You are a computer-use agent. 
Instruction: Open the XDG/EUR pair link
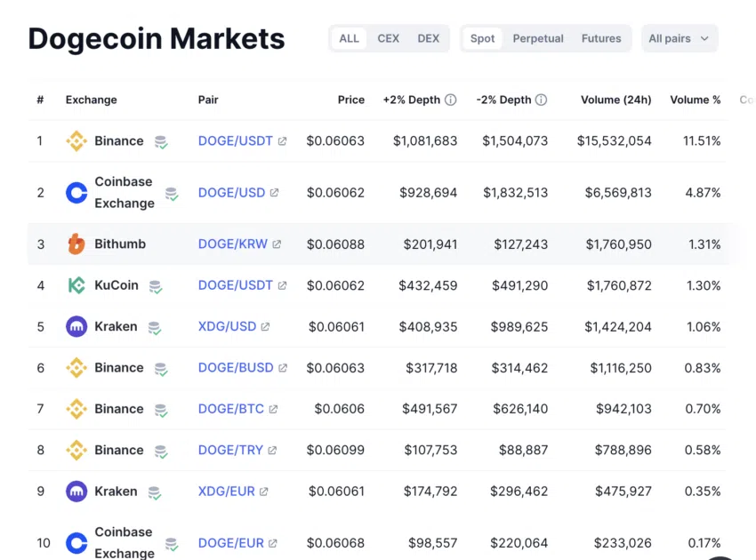pos(227,491)
